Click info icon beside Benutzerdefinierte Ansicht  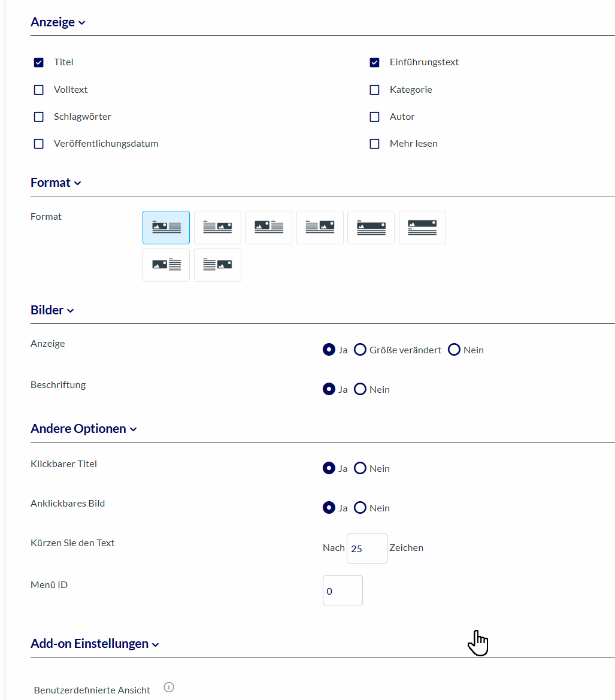click(169, 687)
